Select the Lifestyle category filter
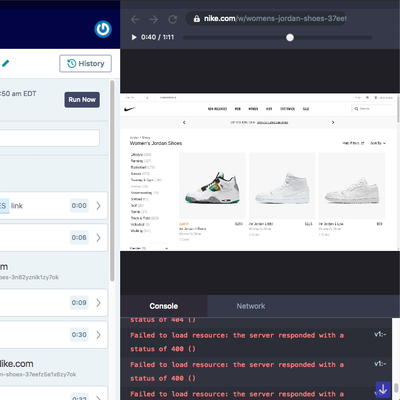The image size is (400, 400). point(141,155)
